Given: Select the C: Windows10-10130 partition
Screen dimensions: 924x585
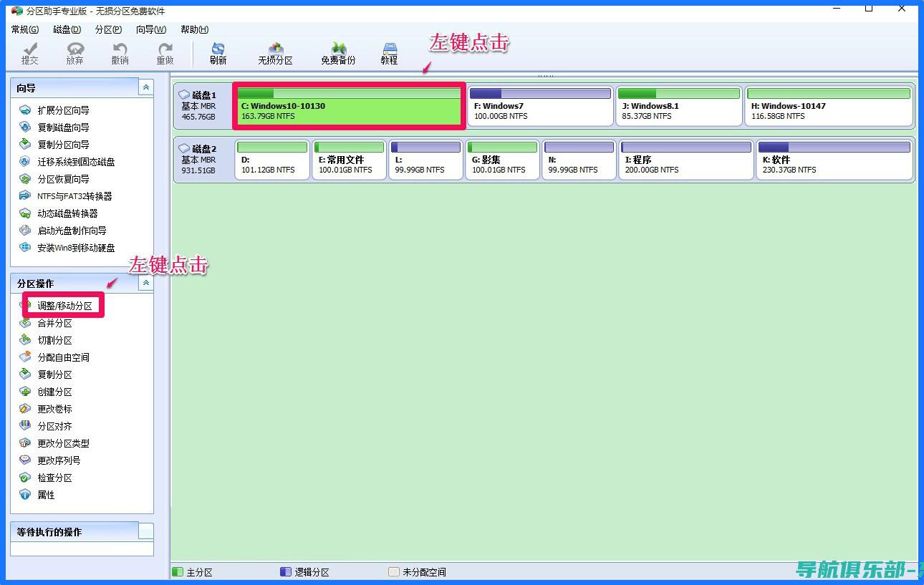Looking at the screenshot, I should click(x=349, y=106).
